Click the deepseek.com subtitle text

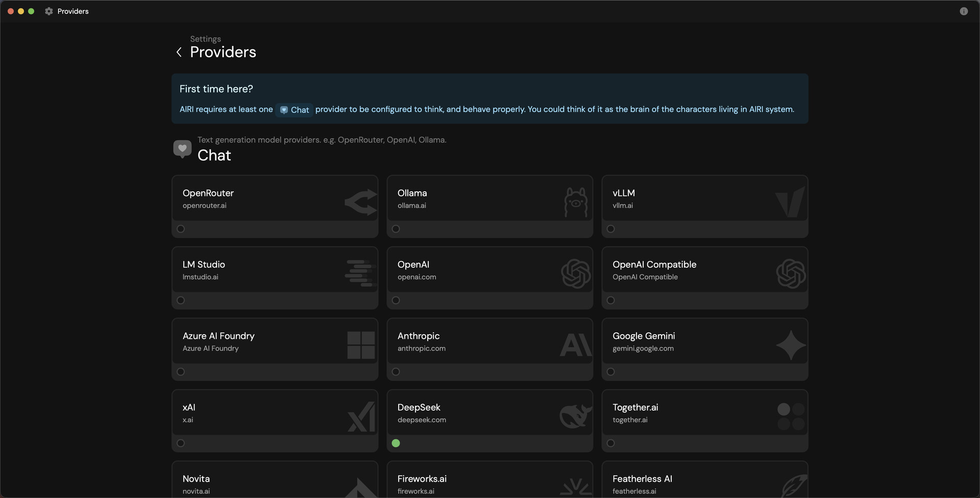point(422,420)
